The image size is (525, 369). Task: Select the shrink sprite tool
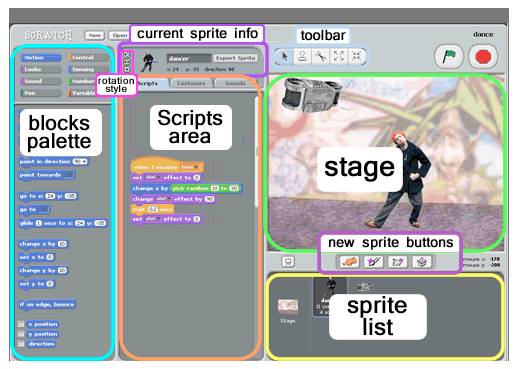click(x=356, y=56)
